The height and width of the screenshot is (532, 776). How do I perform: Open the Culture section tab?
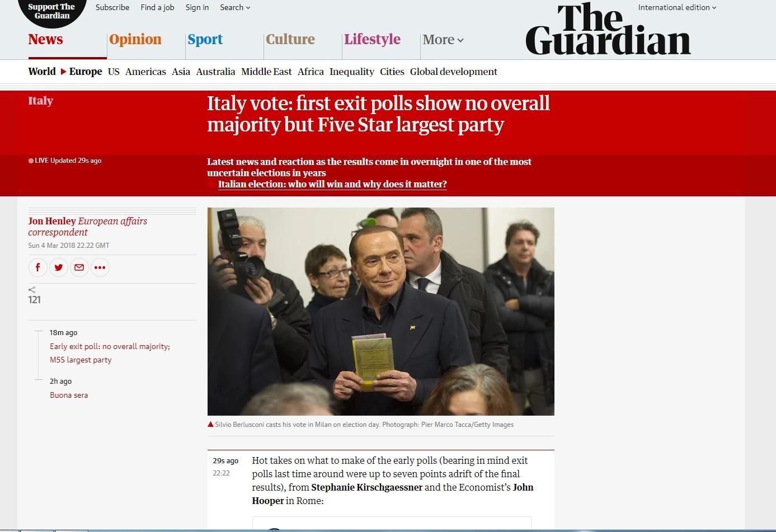pyautogui.click(x=290, y=39)
